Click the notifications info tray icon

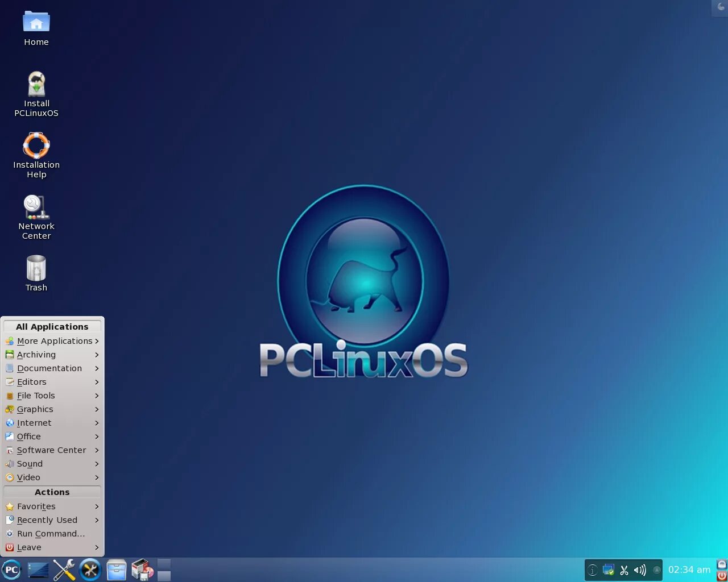pyautogui.click(x=592, y=570)
